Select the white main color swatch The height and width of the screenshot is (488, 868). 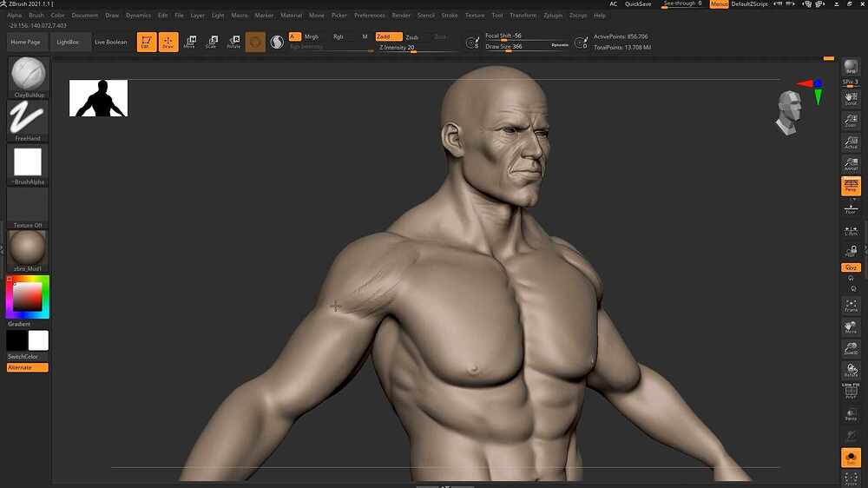pos(38,340)
